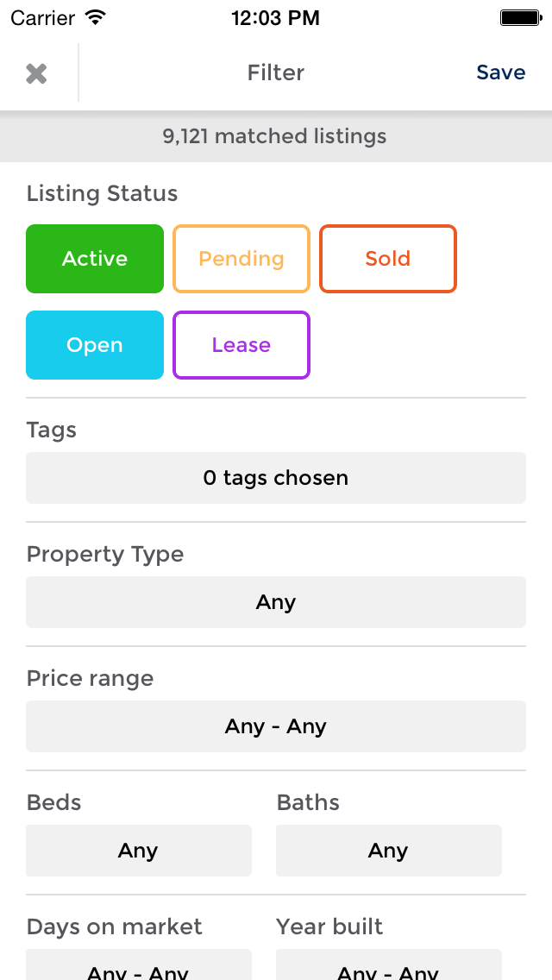Save the current filter settings
Screen dimensions: 552x980
click(500, 72)
